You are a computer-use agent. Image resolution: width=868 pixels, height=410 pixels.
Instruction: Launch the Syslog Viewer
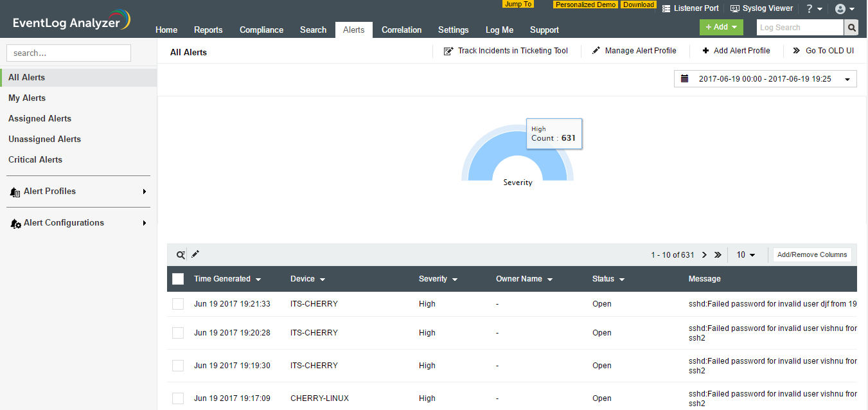[762, 8]
